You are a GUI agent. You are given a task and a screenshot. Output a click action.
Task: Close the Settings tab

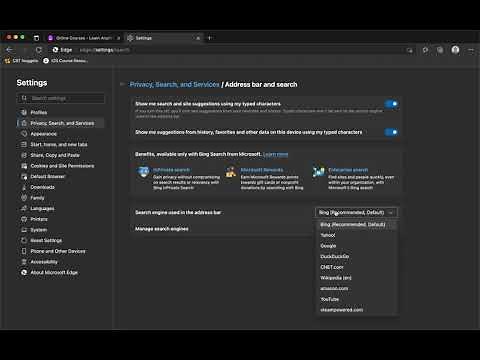(198, 38)
